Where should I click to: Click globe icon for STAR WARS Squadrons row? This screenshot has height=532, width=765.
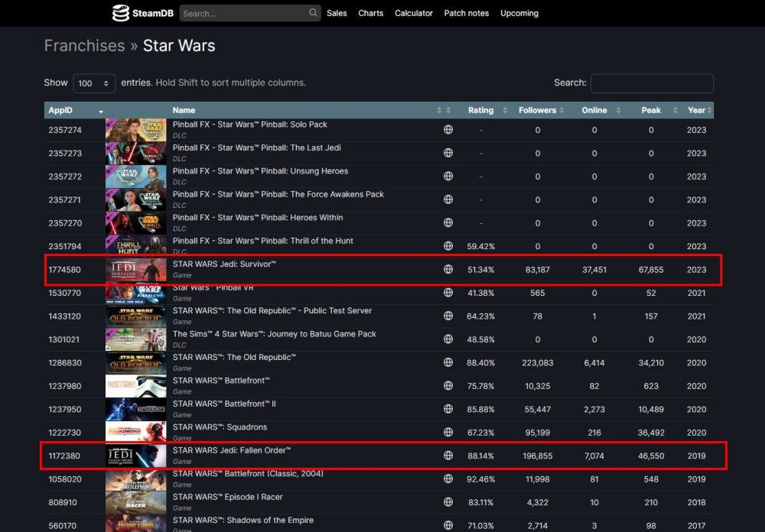(448, 433)
